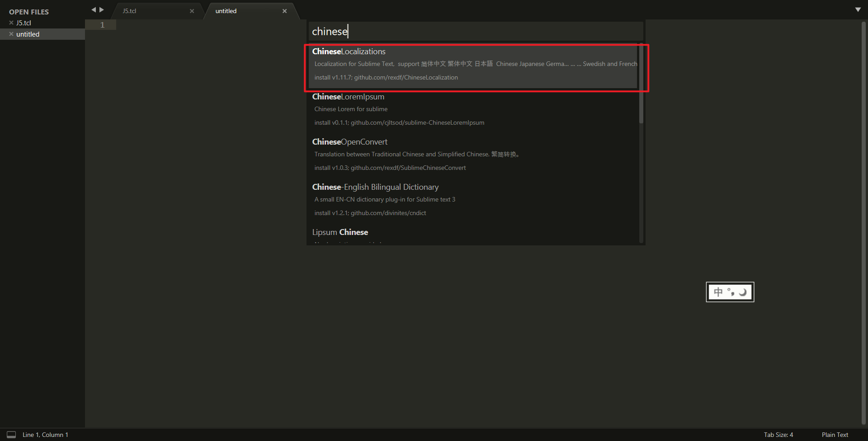Click the close icon next to untitled in OPEN FILES

tap(11, 34)
